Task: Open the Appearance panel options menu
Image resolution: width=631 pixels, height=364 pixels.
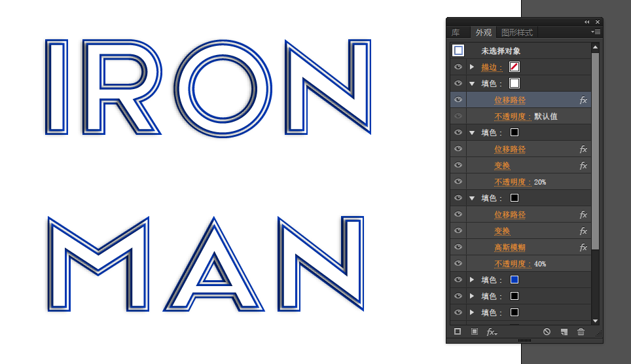Action: coord(596,32)
